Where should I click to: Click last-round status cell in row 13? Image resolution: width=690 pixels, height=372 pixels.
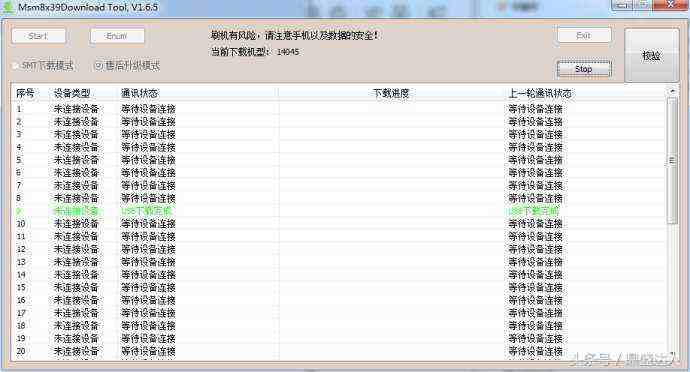tap(536, 262)
